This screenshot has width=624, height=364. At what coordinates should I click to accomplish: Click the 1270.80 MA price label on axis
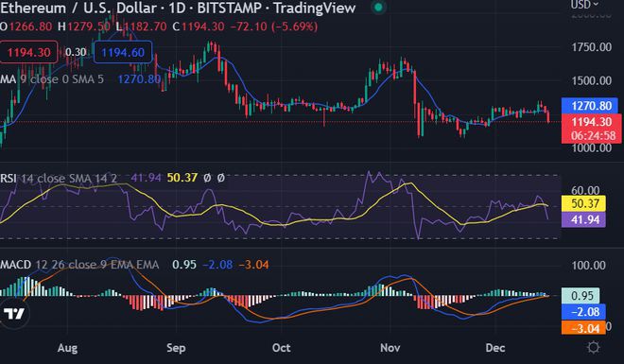tap(589, 106)
